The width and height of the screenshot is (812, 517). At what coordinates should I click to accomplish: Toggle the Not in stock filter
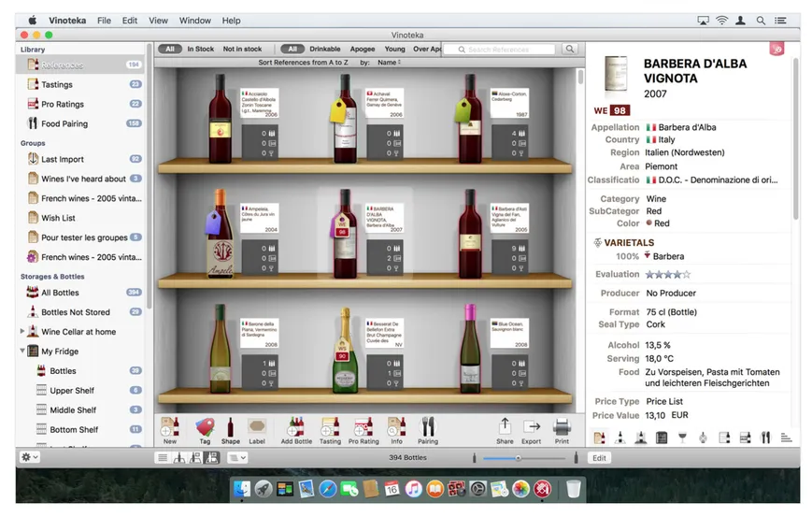click(x=242, y=49)
